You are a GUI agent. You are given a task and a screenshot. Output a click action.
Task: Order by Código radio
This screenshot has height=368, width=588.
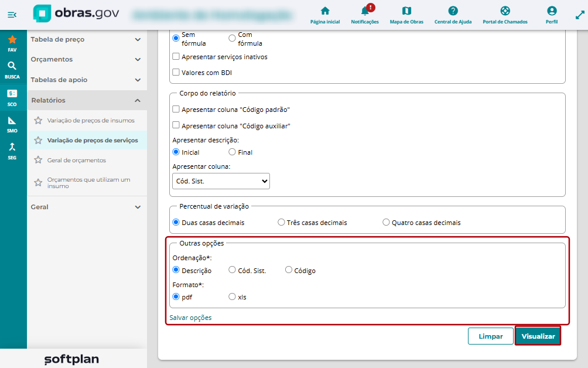[x=288, y=270]
